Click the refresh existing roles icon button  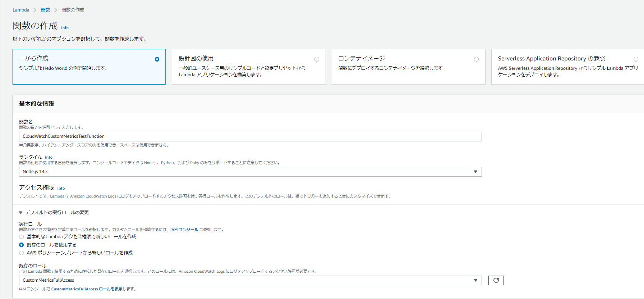[496, 280]
